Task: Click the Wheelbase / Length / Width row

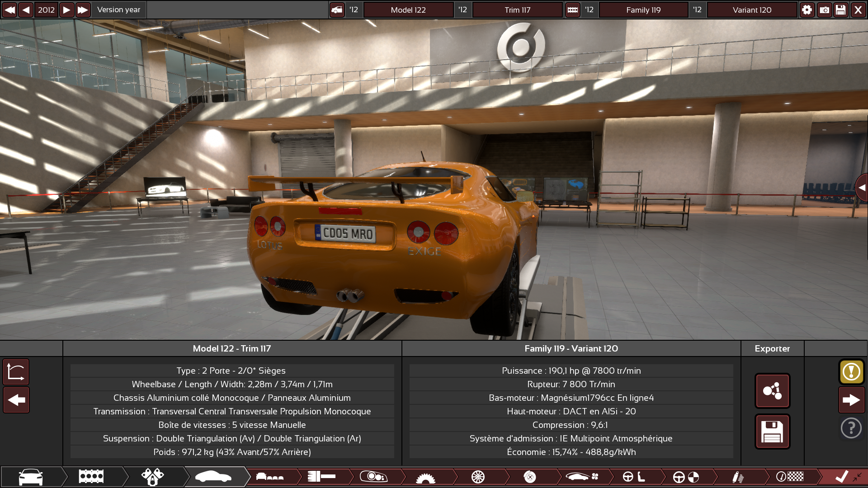Action: [232, 384]
